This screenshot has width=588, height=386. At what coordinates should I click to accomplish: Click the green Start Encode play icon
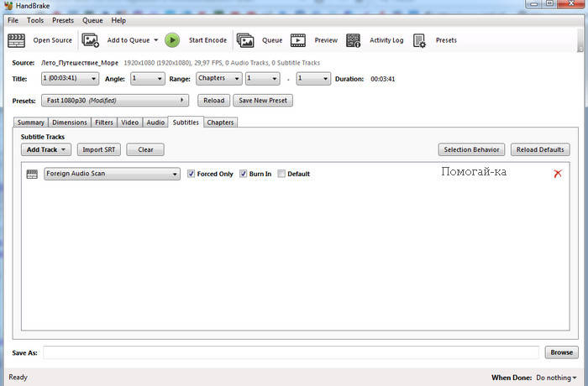[172, 40]
